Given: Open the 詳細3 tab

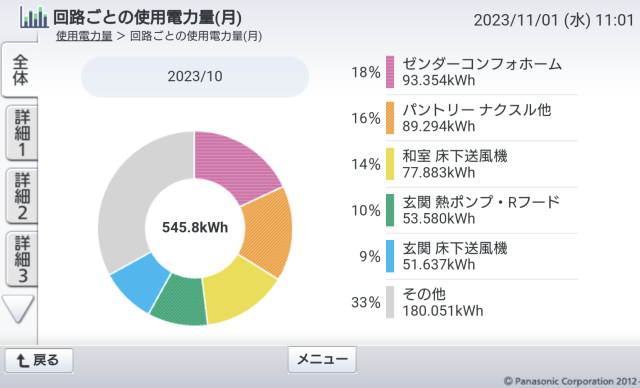Looking at the screenshot, I should pyautogui.click(x=22, y=259).
